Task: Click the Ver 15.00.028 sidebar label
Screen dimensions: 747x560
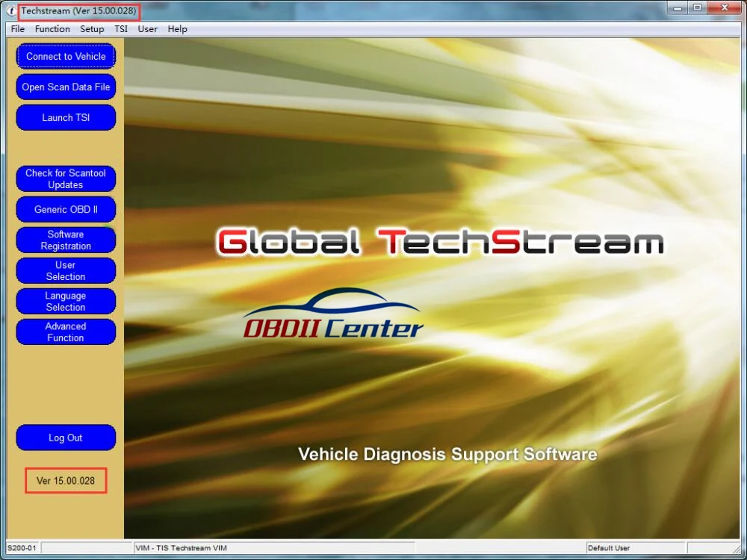Action: point(66,480)
